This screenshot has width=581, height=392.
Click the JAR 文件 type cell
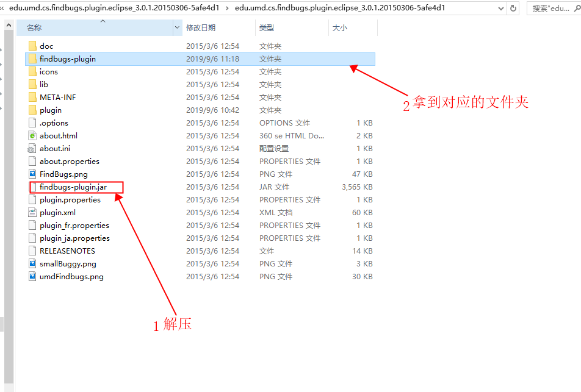coord(274,187)
